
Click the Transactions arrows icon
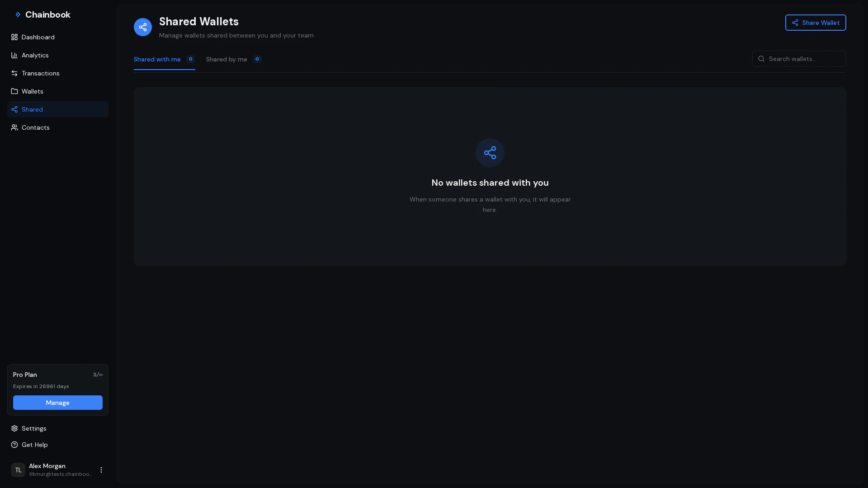pos(14,73)
